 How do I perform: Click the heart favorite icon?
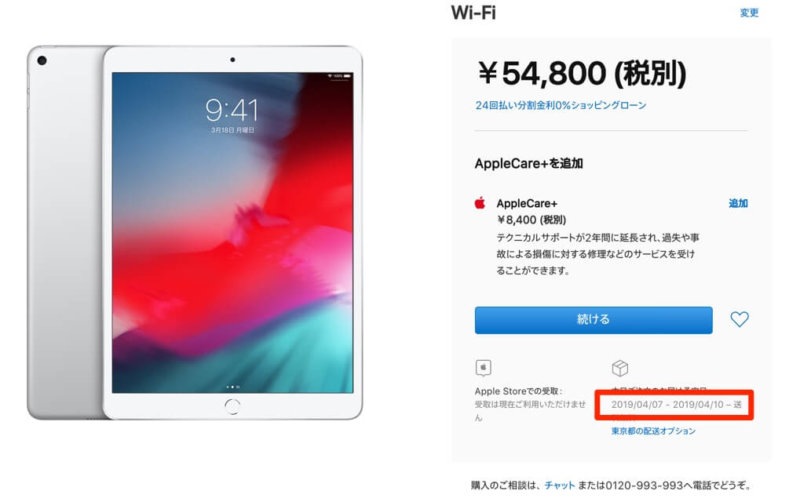739,319
